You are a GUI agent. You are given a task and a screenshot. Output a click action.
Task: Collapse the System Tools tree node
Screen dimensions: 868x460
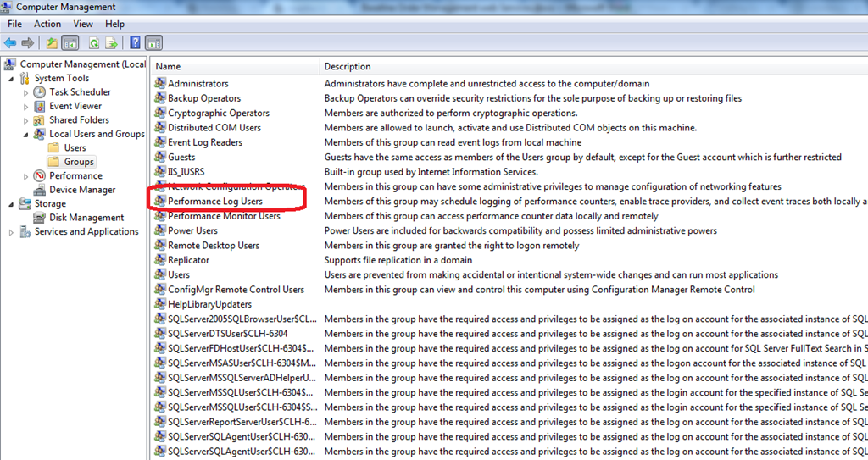click(11, 79)
